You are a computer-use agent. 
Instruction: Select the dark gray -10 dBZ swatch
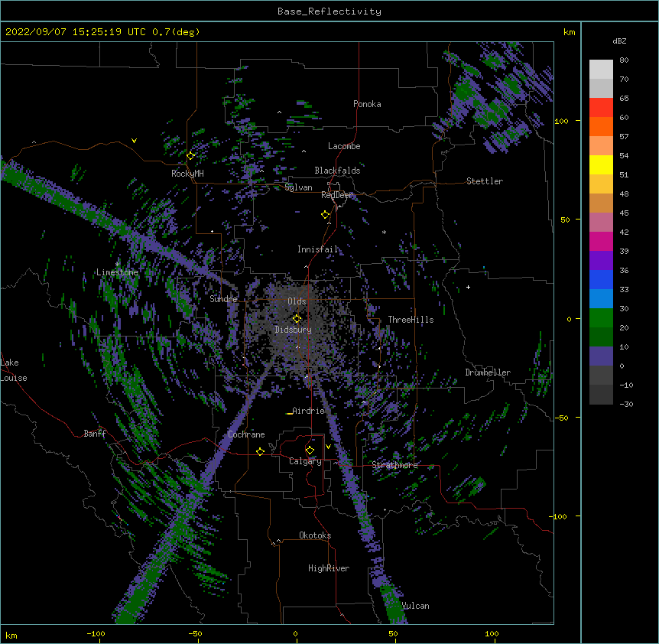click(x=601, y=395)
